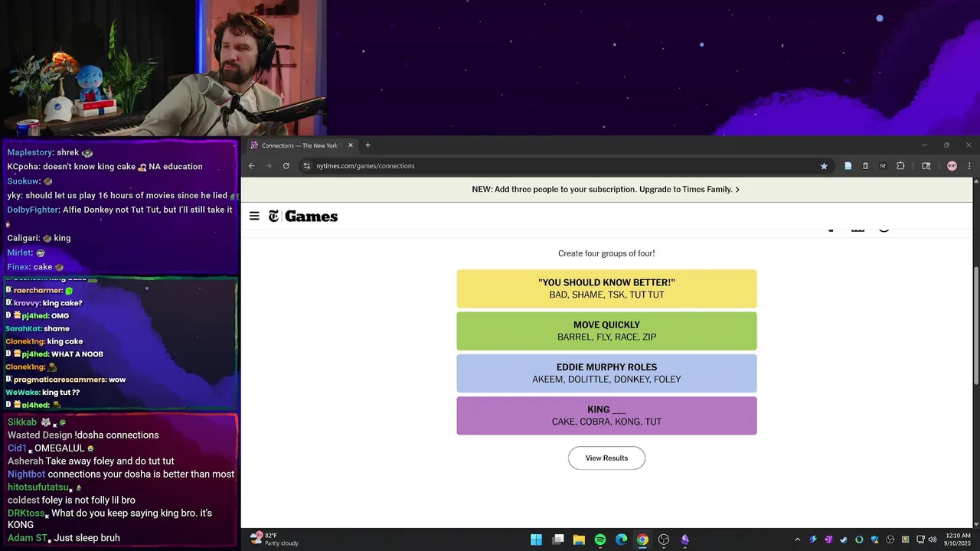Open the purple crystal app on taskbar
Viewport: 980px width, 551px height.
[684, 540]
